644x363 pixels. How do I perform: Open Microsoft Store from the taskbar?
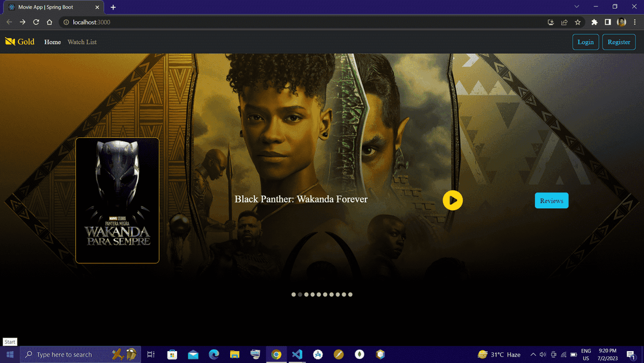(x=172, y=355)
